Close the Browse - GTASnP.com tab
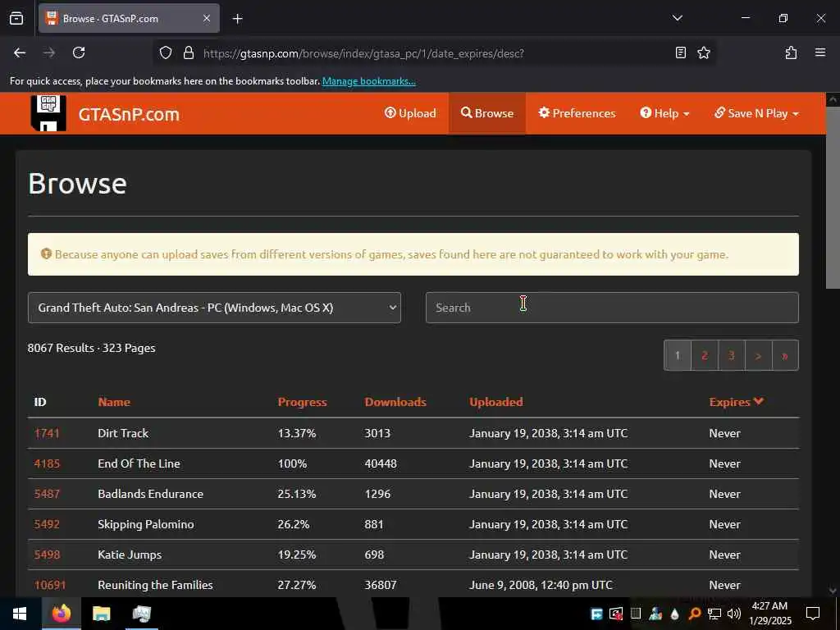Viewport: 840px width, 630px height. 207,18
